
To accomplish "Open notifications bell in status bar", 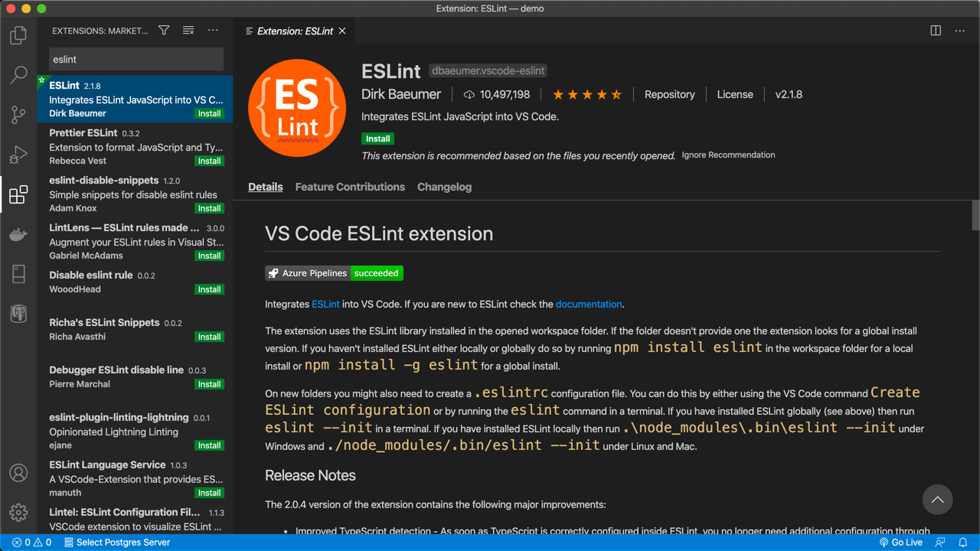I will pos(963,543).
